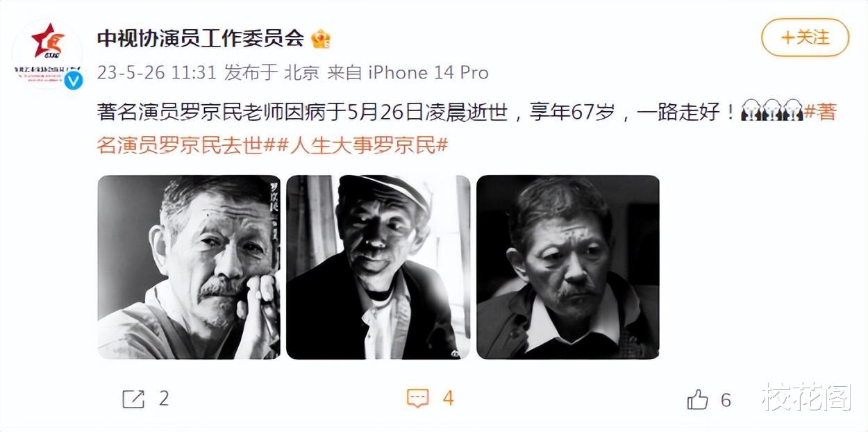The width and height of the screenshot is (868, 432).
Task: Open the account's star logo avatar
Action: pos(47,53)
